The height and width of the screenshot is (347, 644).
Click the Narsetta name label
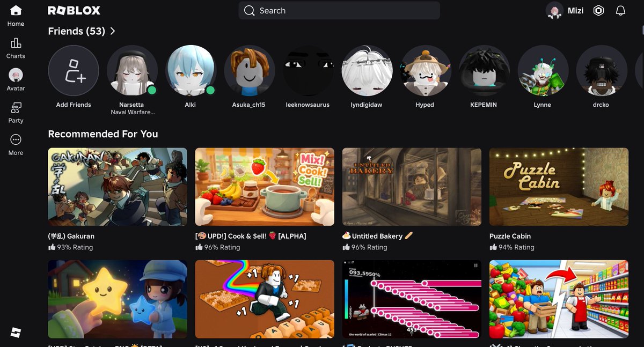(x=131, y=105)
